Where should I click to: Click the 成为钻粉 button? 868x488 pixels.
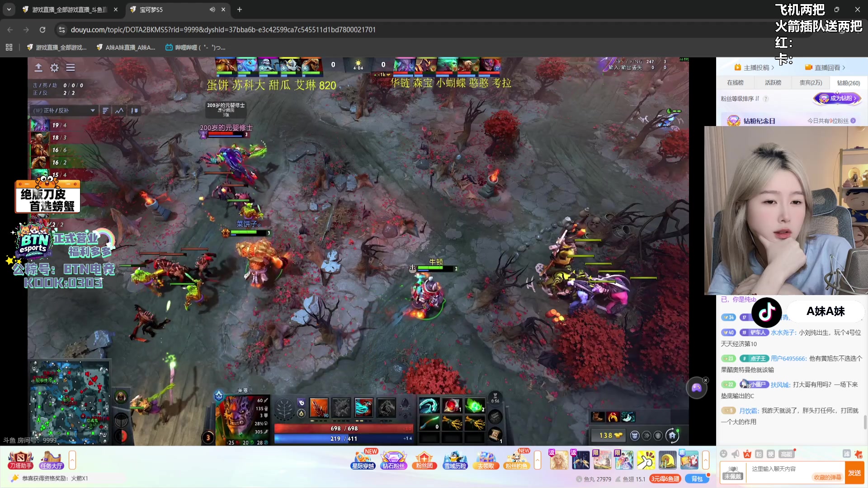click(x=838, y=99)
